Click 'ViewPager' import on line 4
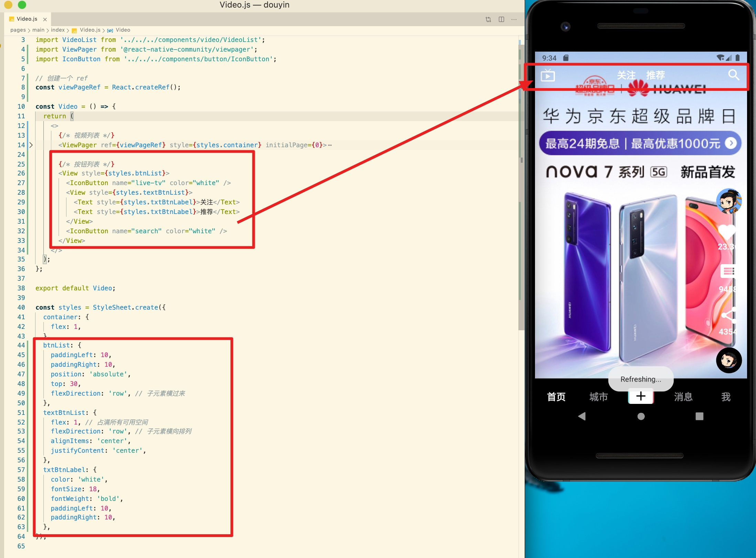The image size is (756, 558). pos(79,49)
